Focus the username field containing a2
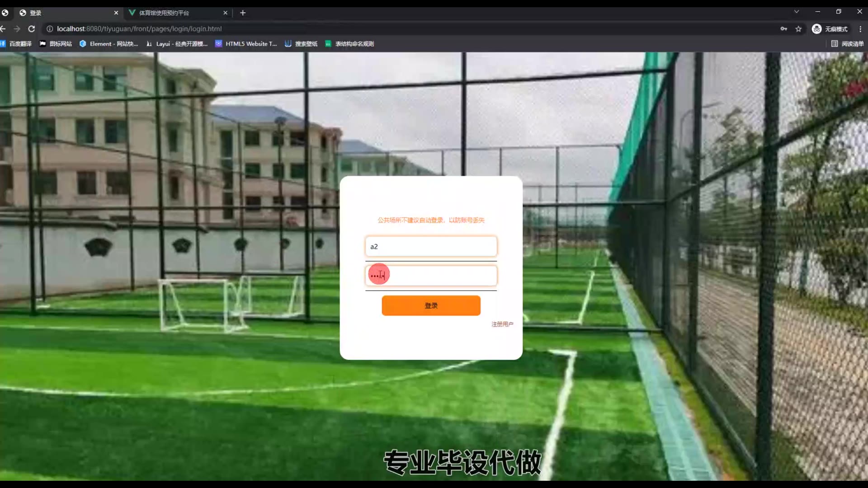The width and height of the screenshot is (868, 488). click(430, 247)
